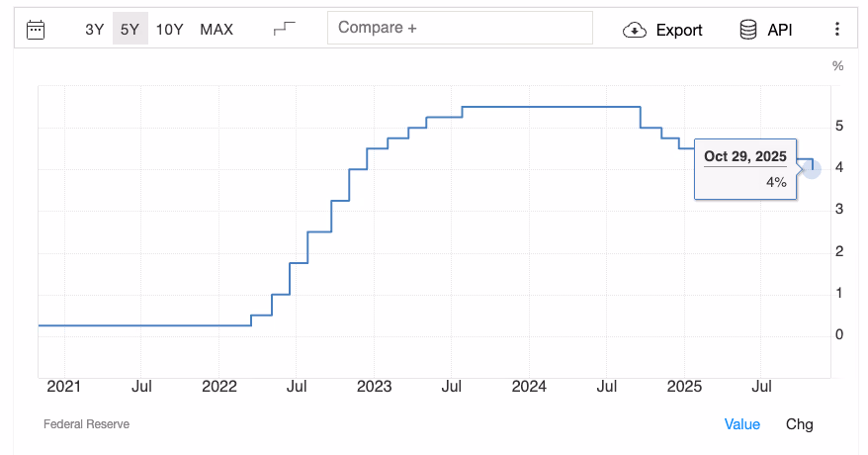Click the 5 label on the y-axis

(838, 126)
